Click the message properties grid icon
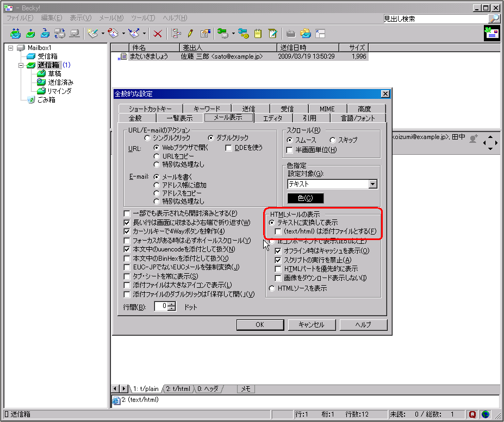The height and width of the screenshot is (422, 504). (205, 33)
